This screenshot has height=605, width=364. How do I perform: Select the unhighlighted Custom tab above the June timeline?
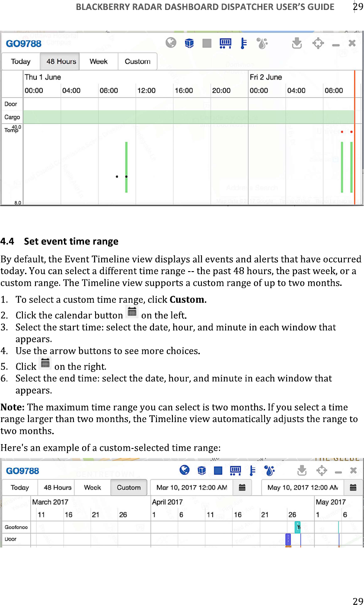tap(137, 61)
